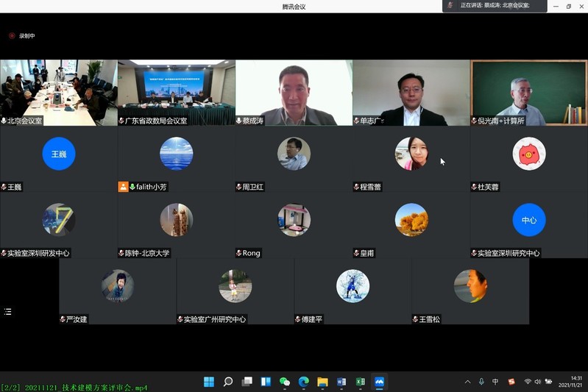The height and width of the screenshot is (392, 588).
Task: Expand the hidden system tray icons chevron
Action: (x=467, y=382)
